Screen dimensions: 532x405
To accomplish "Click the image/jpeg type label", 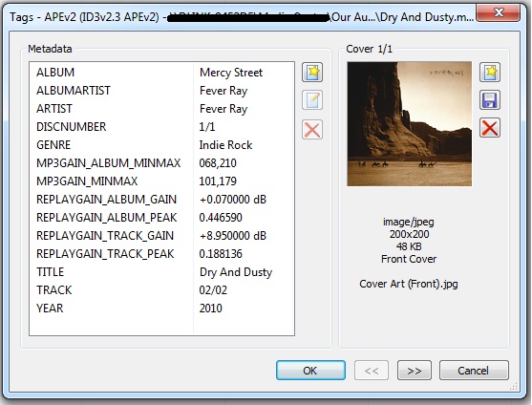I will pos(409,223).
